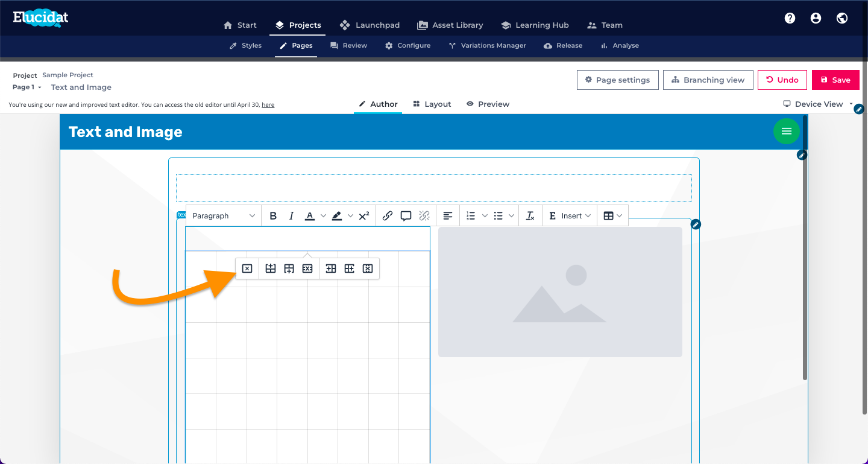
Task: Click the delete table icon
Action: click(x=247, y=269)
